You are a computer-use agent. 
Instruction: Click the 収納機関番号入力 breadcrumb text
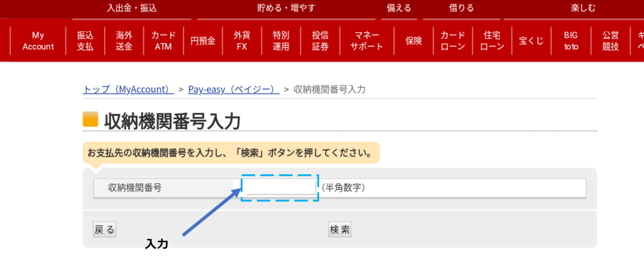point(330,89)
